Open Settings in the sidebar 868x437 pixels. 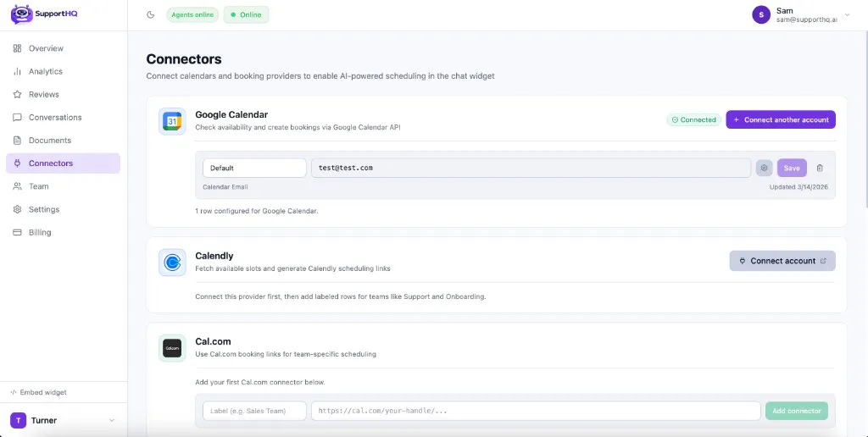[63, 209]
